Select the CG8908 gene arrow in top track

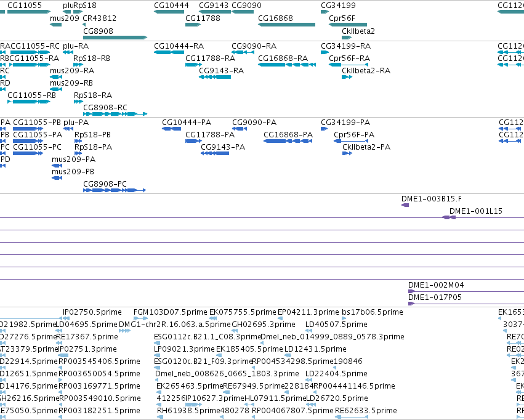(115, 38)
